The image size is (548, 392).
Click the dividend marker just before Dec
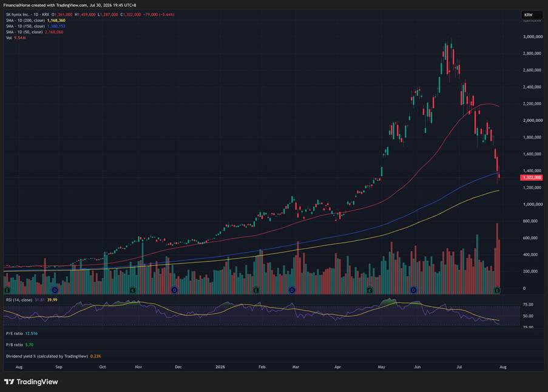pos(175,290)
